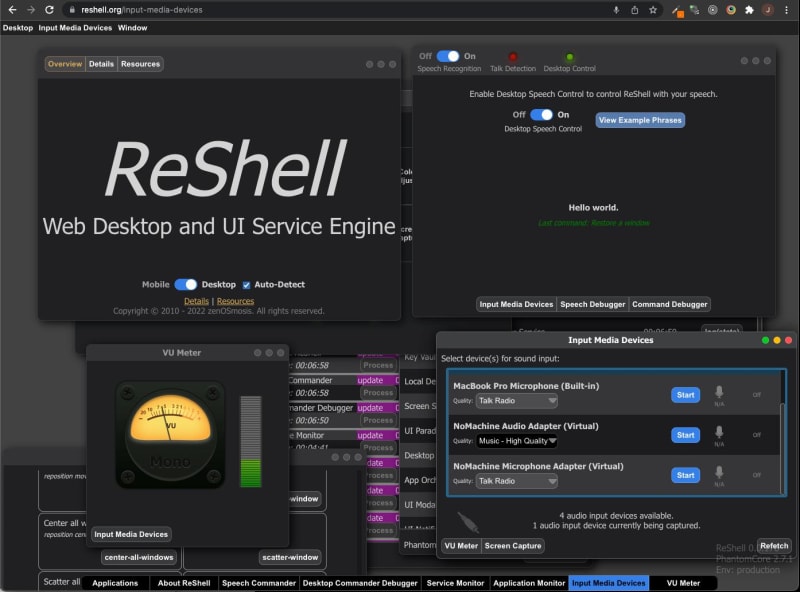Open the green-dot extension in the toolbar
Screen dimensions: 800x592
tap(694, 10)
